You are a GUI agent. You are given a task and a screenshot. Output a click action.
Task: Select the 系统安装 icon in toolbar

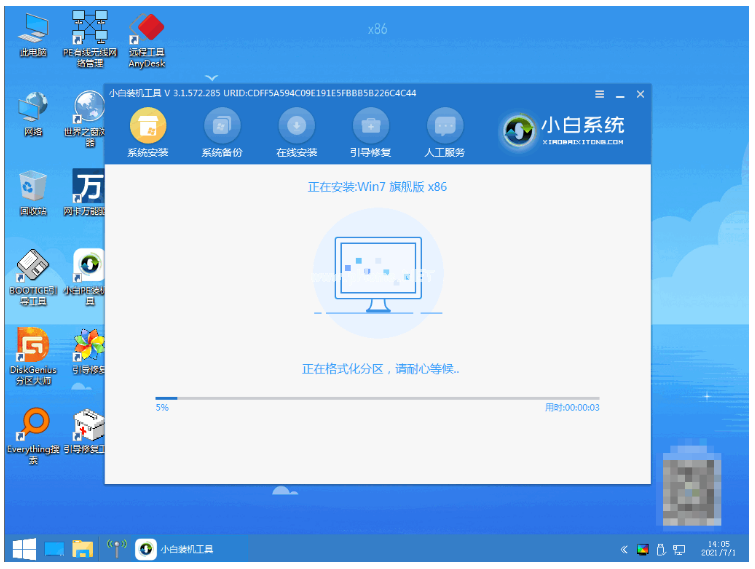pos(148,126)
